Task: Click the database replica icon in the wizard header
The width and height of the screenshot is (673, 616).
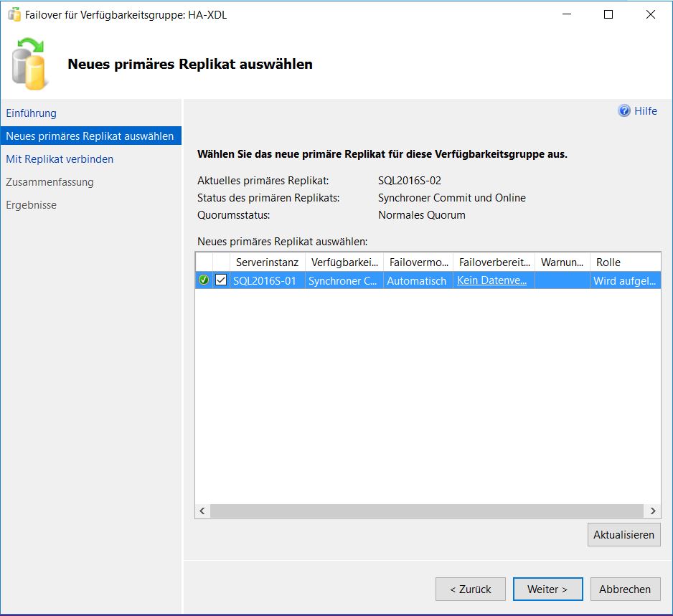Action: [x=29, y=63]
